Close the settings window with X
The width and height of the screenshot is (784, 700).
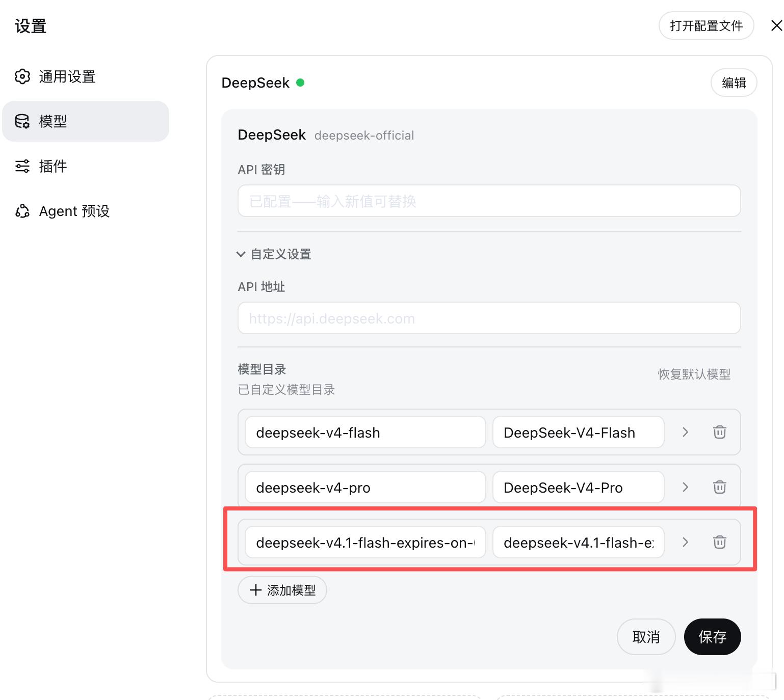coord(776,25)
